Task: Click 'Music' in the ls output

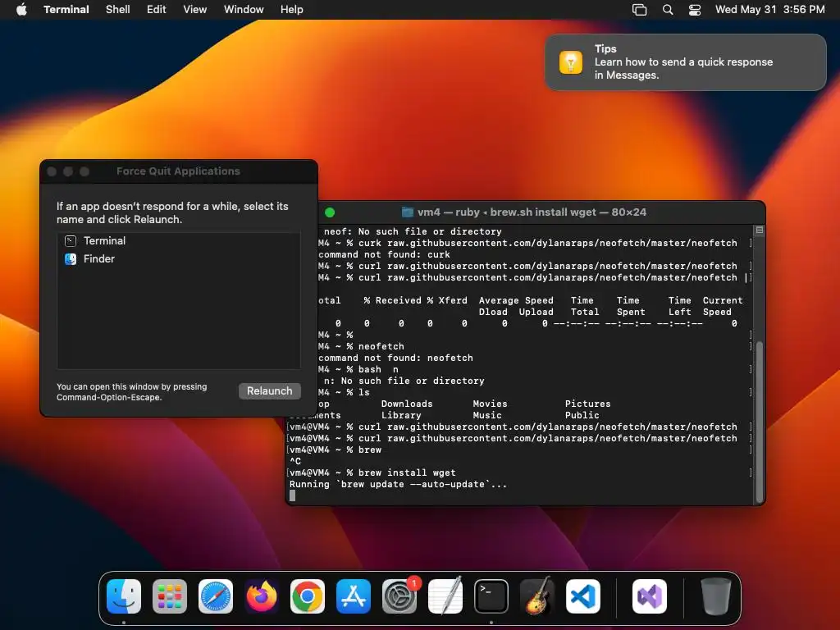Action: click(487, 415)
